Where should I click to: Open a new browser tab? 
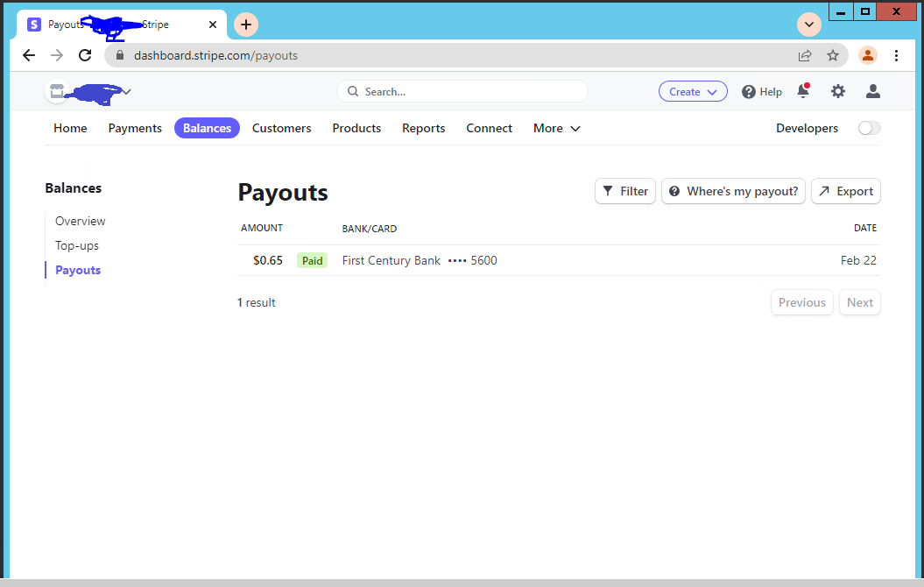[x=246, y=25]
